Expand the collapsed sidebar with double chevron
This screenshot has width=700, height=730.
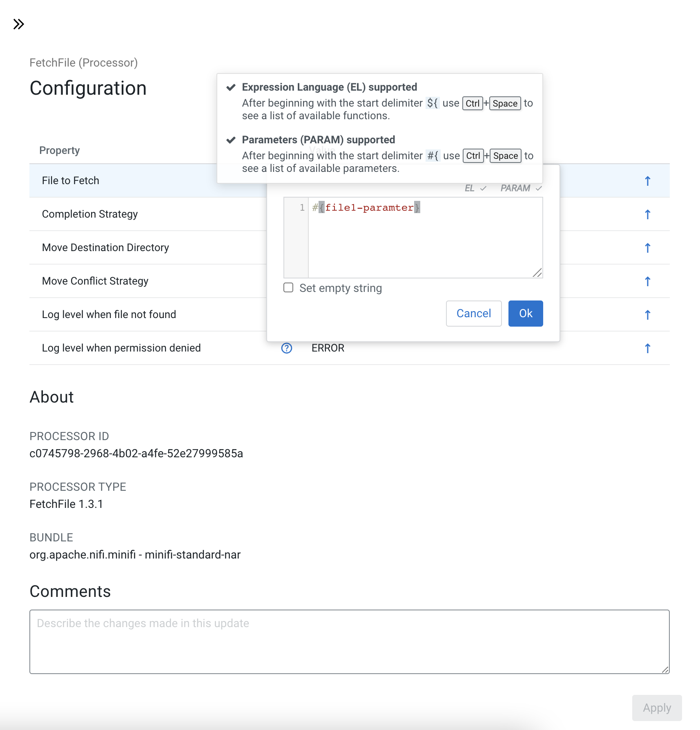pos(18,24)
